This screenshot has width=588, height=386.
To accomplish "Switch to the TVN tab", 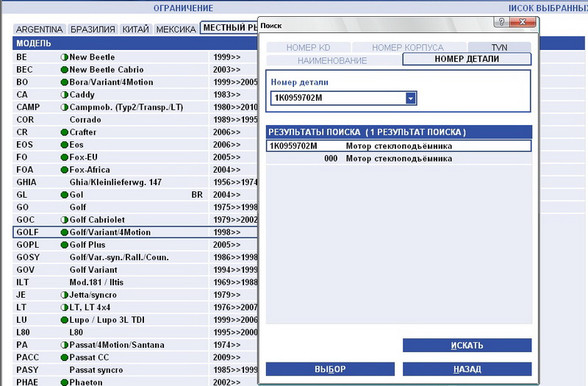I will 499,48.
